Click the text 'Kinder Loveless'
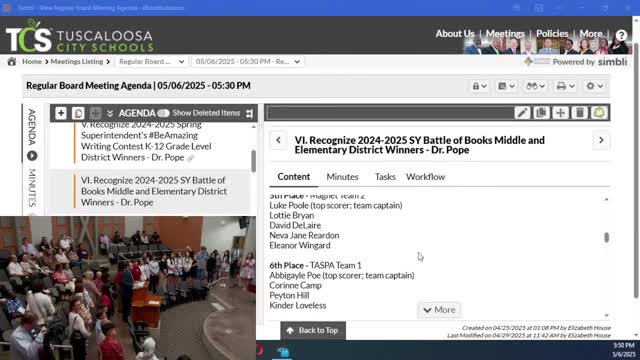 click(x=298, y=305)
